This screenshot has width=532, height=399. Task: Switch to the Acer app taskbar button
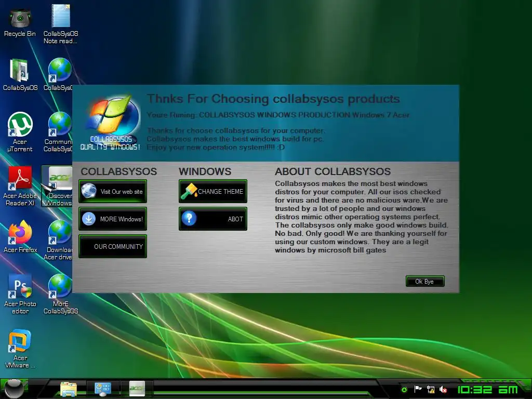pyautogui.click(x=137, y=389)
